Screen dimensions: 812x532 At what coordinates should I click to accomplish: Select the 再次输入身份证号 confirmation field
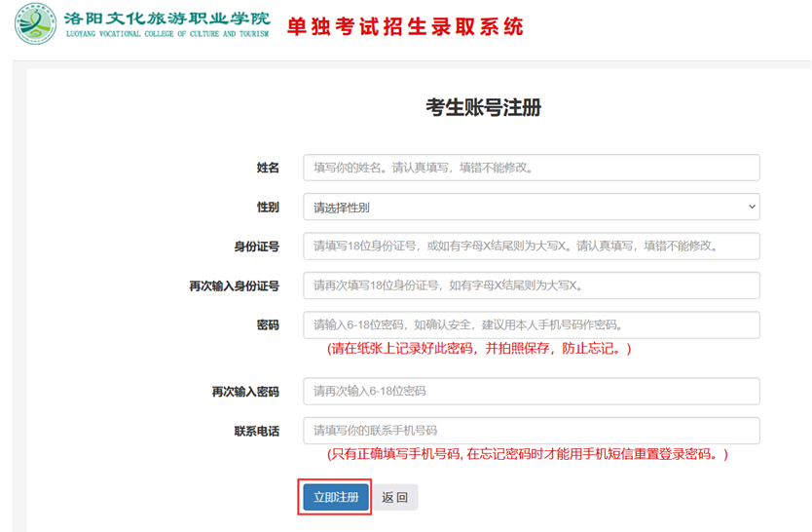click(531, 285)
